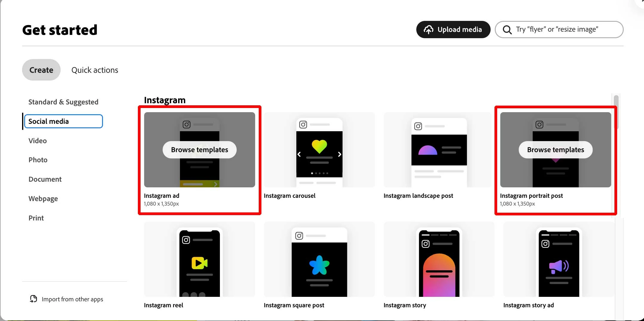Click the Instagram carousel label
The width and height of the screenshot is (644, 321).
289,196
